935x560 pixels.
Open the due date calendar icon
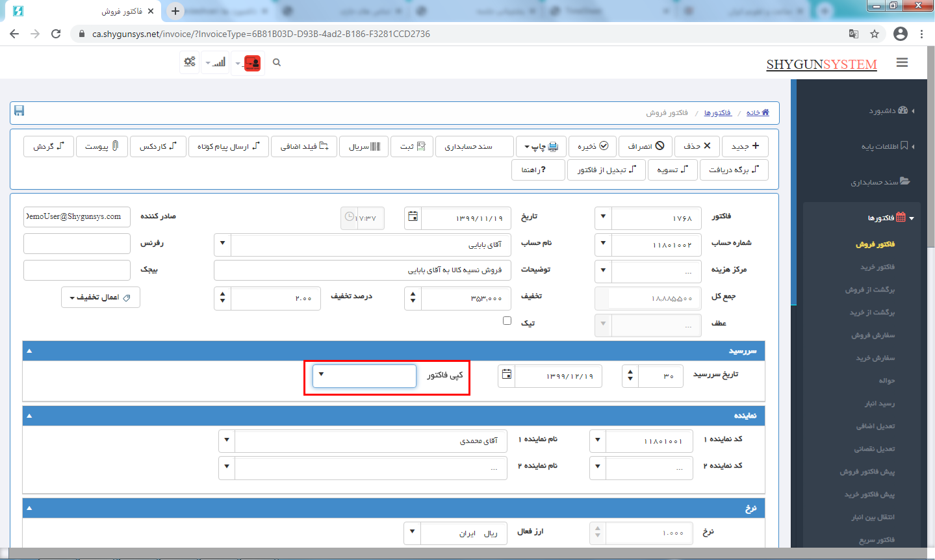coord(506,375)
